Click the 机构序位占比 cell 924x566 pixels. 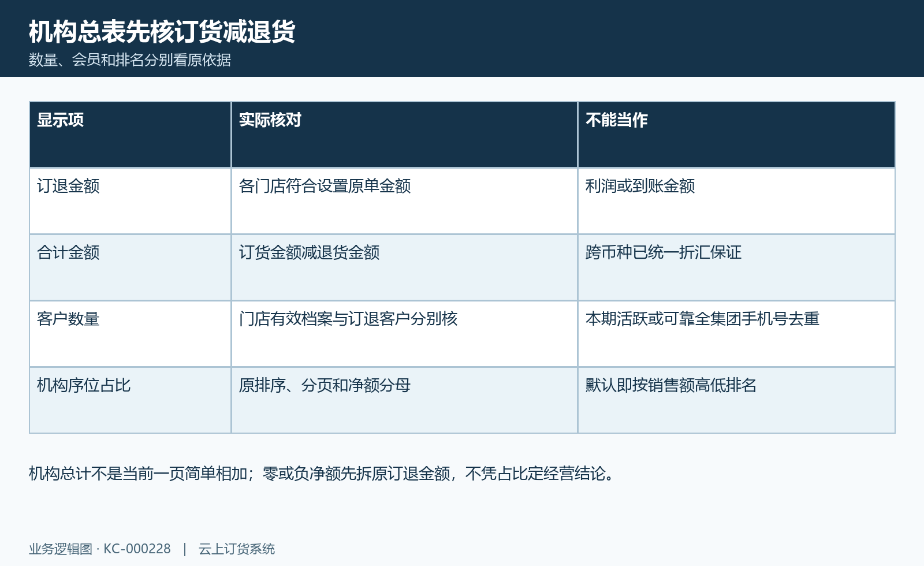(130, 400)
